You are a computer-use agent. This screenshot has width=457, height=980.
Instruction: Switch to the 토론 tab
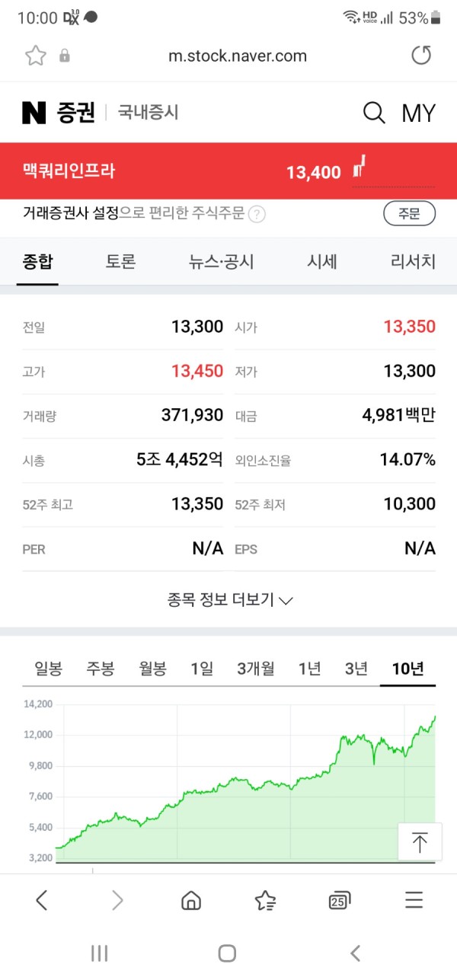(x=120, y=262)
